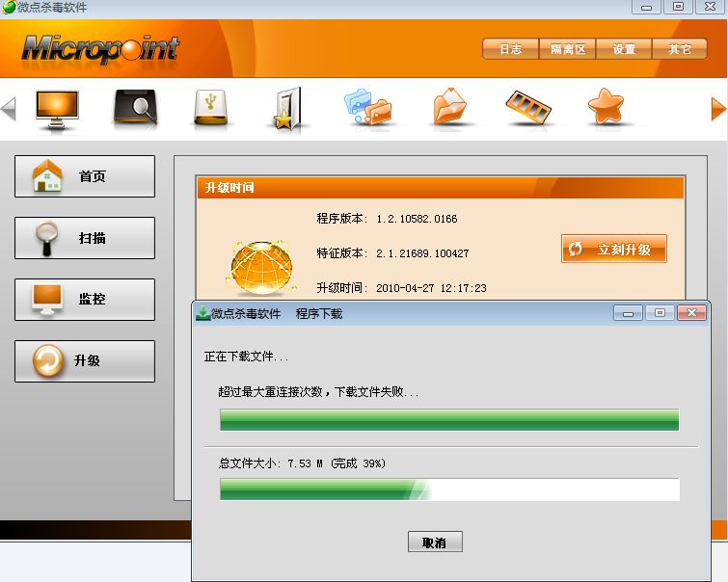This screenshot has height=582, width=728.
Task: Open the orange mail folder icon
Action: pyautogui.click(x=449, y=106)
